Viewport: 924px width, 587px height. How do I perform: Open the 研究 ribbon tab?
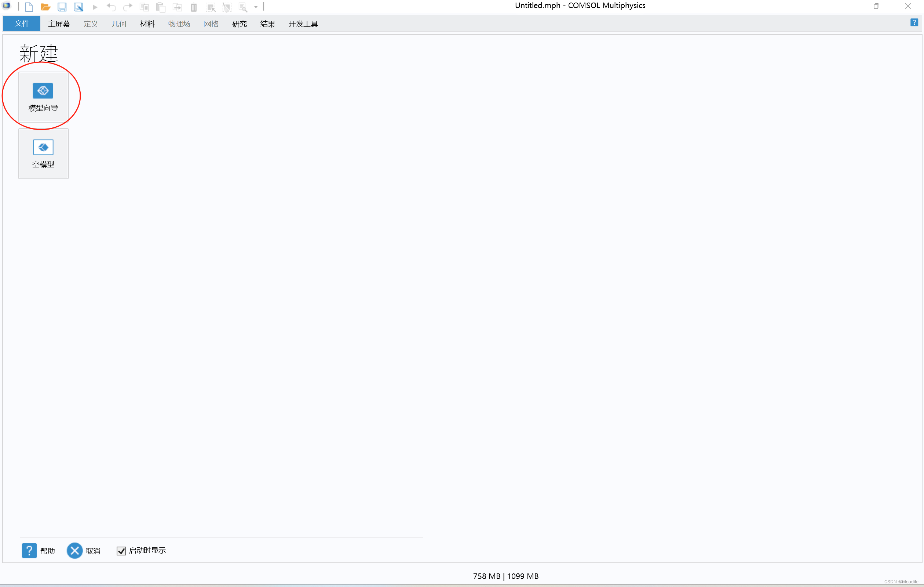pos(239,24)
